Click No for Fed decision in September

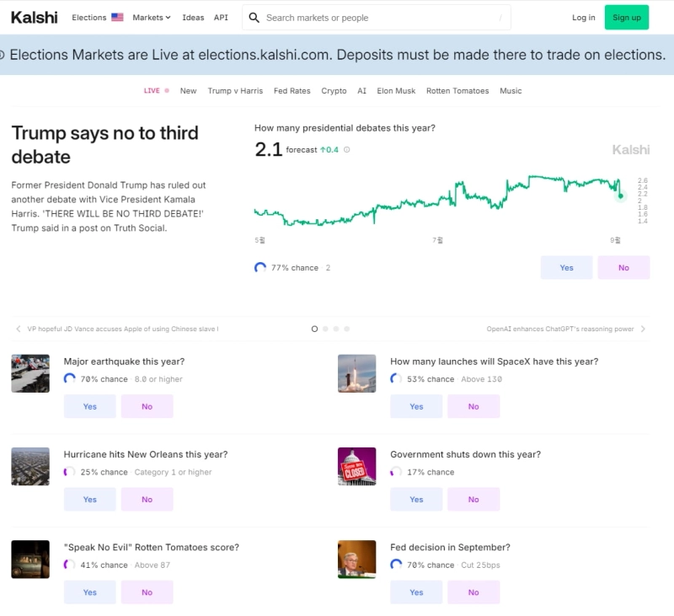click(473, 592)
